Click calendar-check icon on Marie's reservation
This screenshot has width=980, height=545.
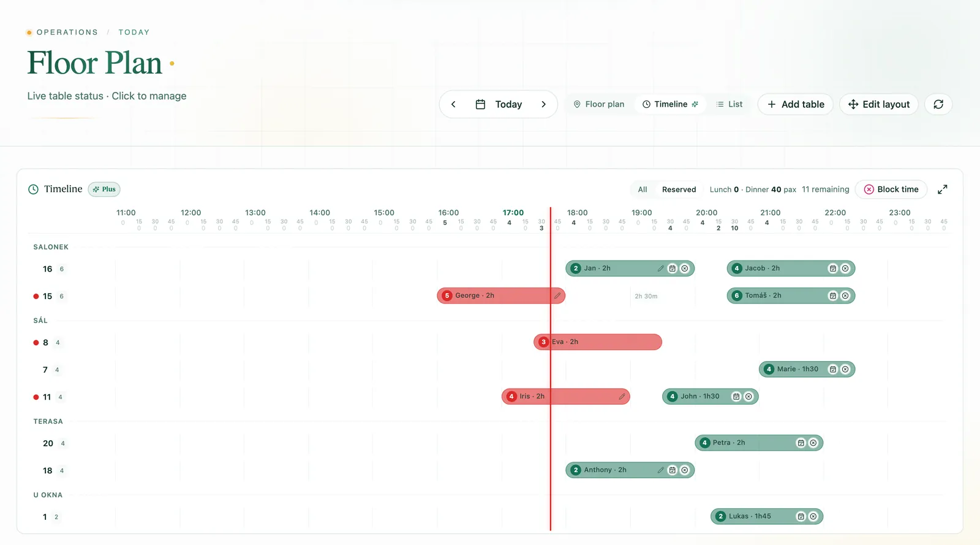pyautogui.click(x=833, y=369)
